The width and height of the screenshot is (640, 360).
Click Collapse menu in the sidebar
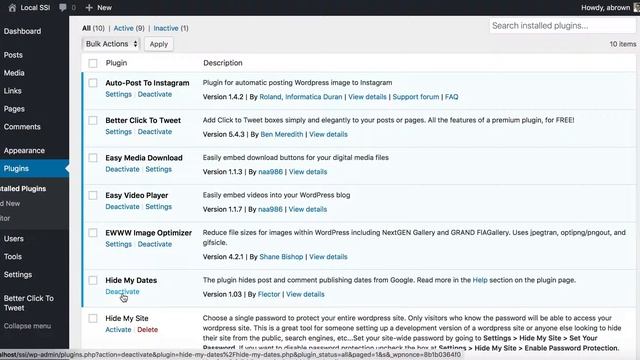click(x=27, y=326)
